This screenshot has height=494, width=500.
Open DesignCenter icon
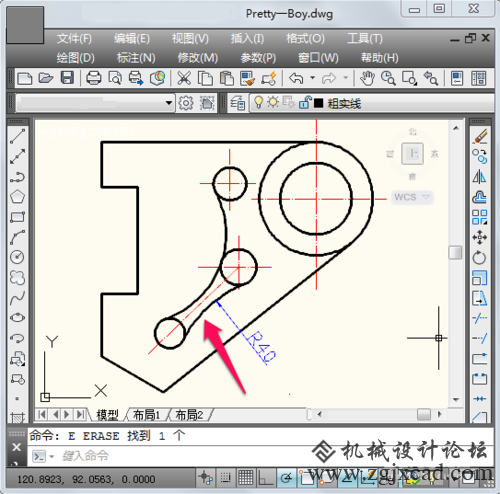(x=479, y=79)
